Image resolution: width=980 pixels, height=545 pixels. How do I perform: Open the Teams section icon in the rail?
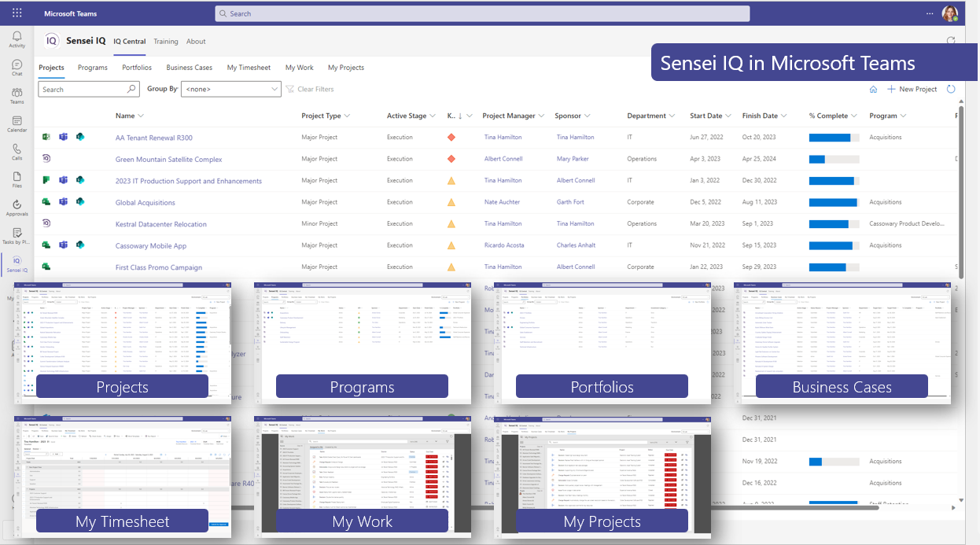pyautogui.click(x=17, y=96)
